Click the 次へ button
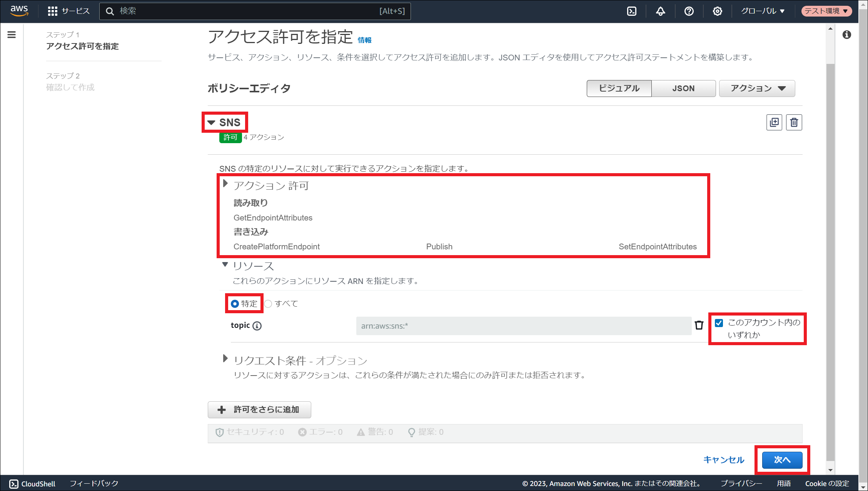 pyautogui.click(x=782, y=460)
